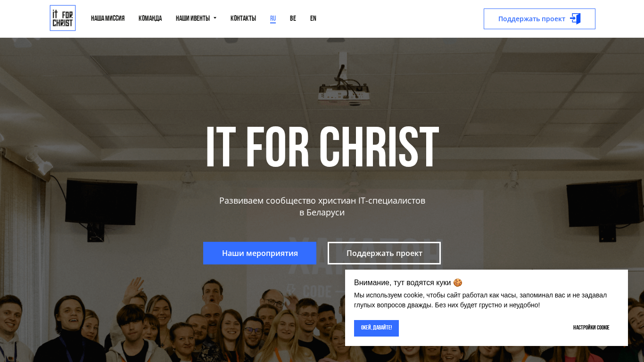The image size is (644, 362).
Task: Accept cookies with Окей, давайте! button
Action: click(x=376, y=328)
